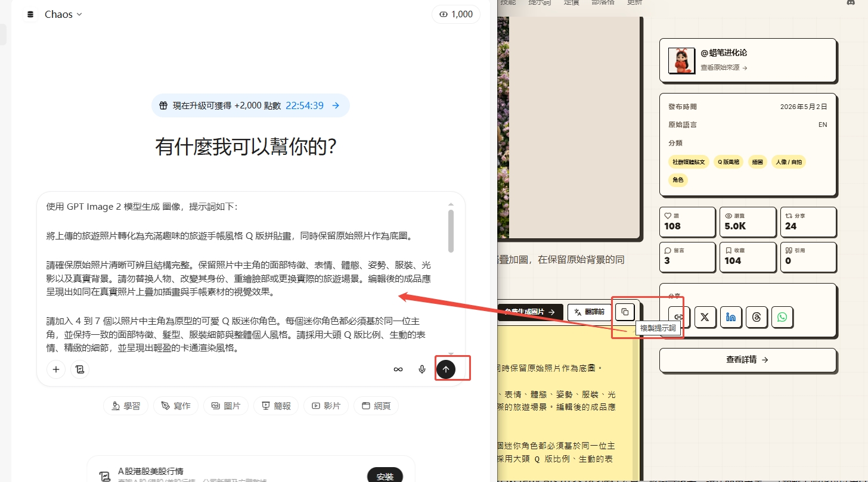Screen dimensions: 868x482
Task: Select the 角色 category tag
Action: click(x=678, y=179)
